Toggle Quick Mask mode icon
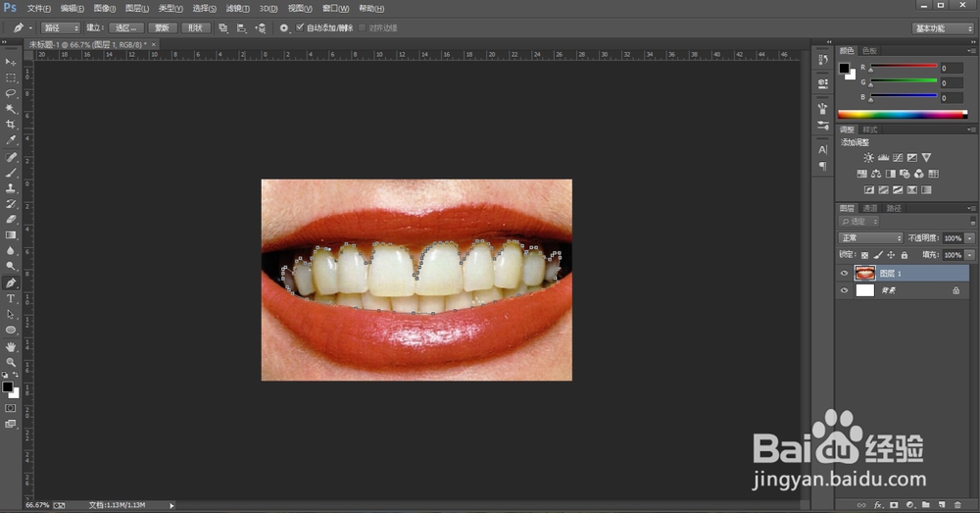 [11, 408]
